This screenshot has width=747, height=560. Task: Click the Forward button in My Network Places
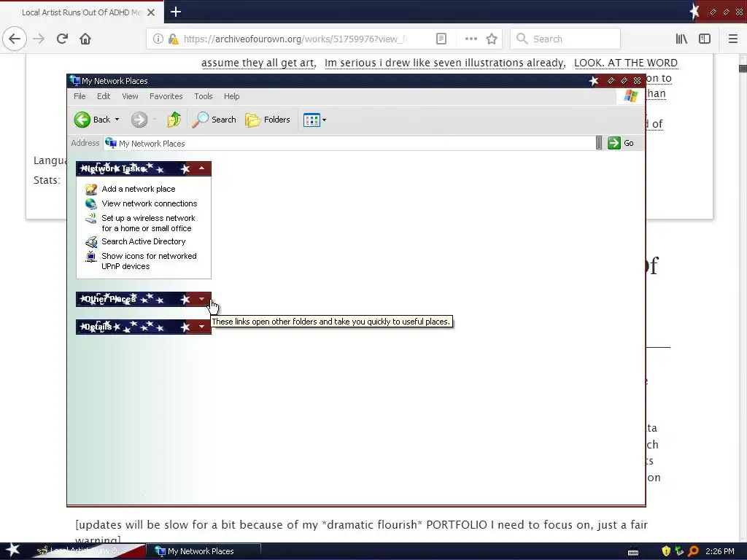(139, 120)
